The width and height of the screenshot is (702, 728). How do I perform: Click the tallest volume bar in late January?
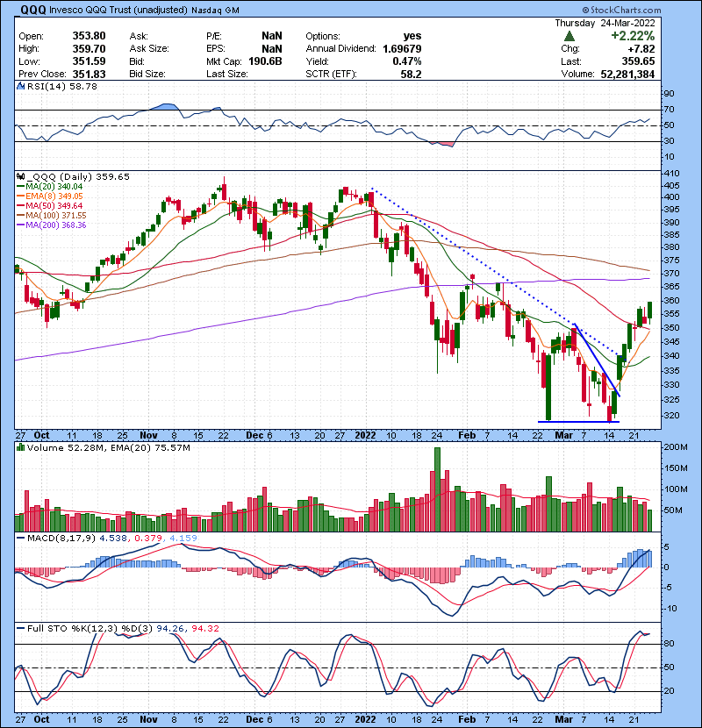(x=437, y=489)
